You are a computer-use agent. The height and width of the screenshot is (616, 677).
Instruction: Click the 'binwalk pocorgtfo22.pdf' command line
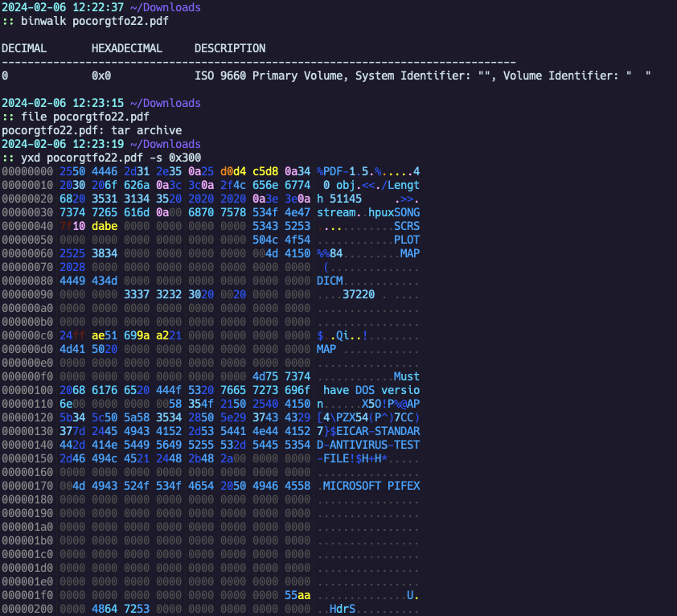(95, 21)
